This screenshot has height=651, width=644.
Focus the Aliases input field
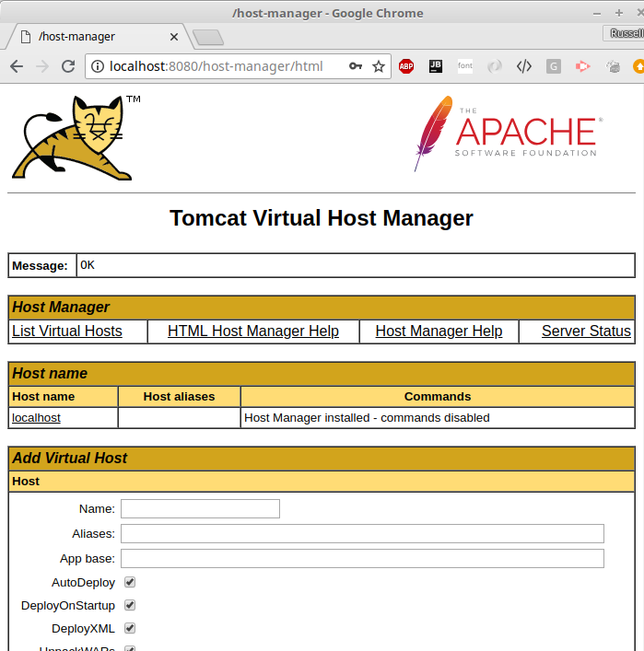click(x=362, y=533)
